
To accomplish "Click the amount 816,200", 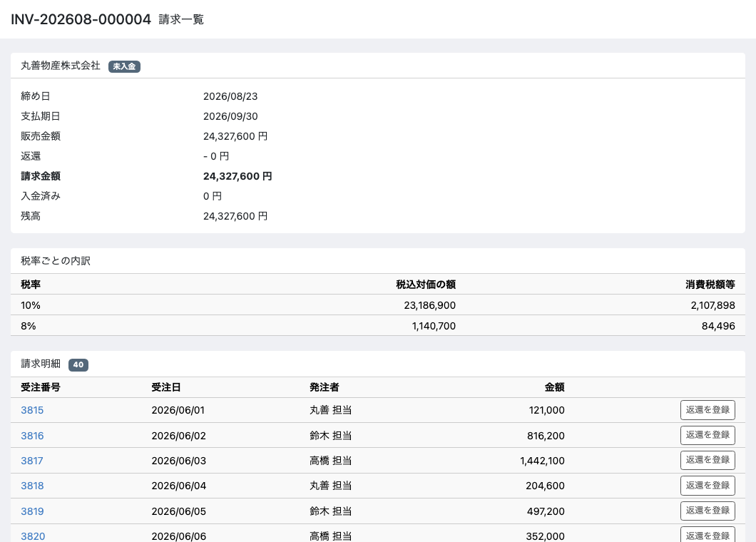I will tap(546, 436).
